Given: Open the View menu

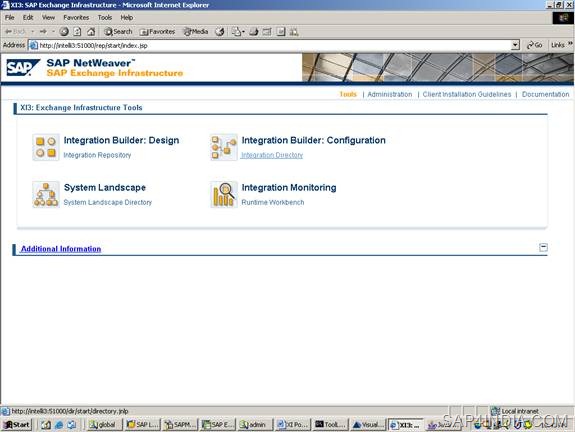Looking at the screenshot, I should 48,17.
